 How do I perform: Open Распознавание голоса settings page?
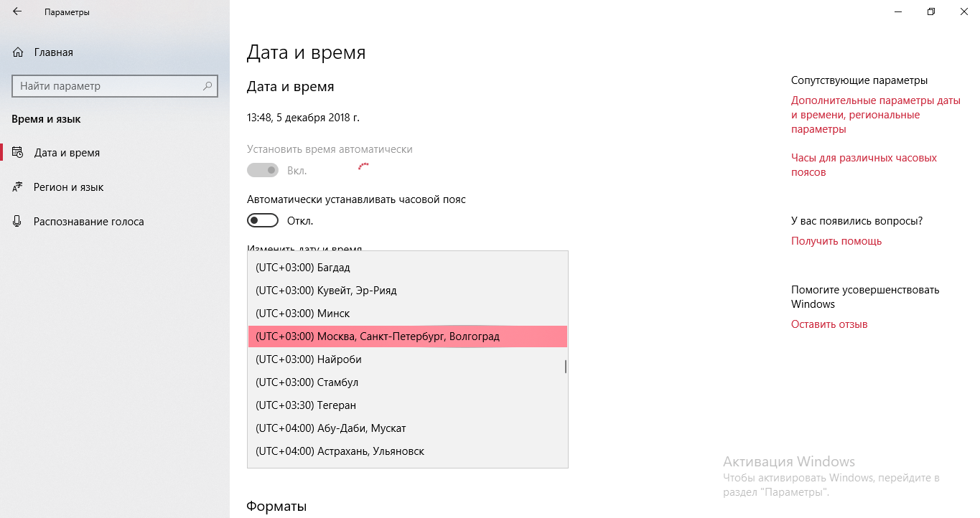click(x=115, y=222)
